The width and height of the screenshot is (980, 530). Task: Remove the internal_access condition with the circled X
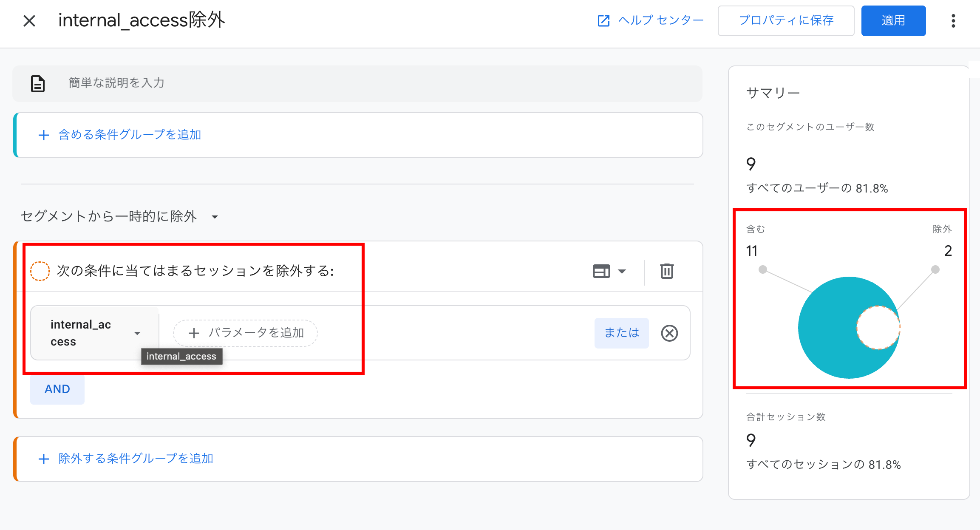tap(669, 333)
